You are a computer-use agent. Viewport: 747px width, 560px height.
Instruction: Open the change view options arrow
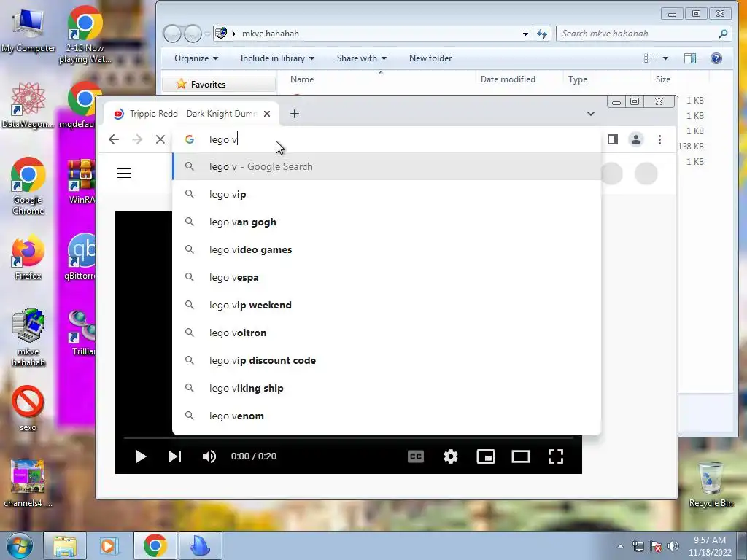pyautogui.click(x=665, y=58)
